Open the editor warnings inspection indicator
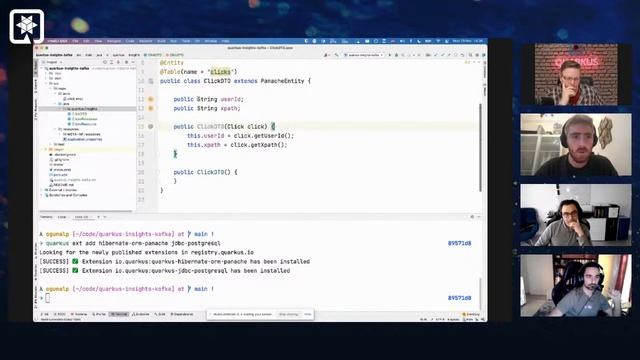Screen dimensions: 640x360 tap(468, 62)
